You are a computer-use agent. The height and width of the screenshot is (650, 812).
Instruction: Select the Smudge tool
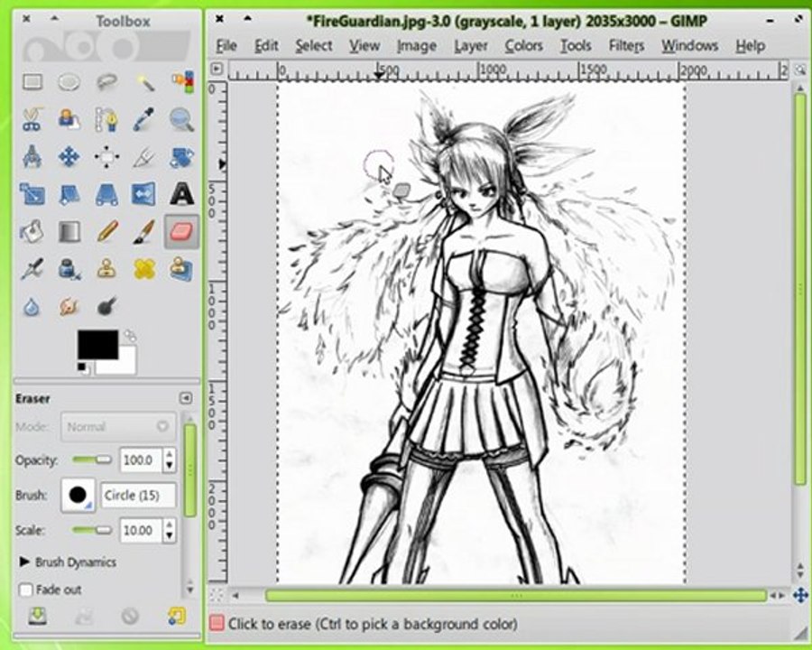(69, 307)
